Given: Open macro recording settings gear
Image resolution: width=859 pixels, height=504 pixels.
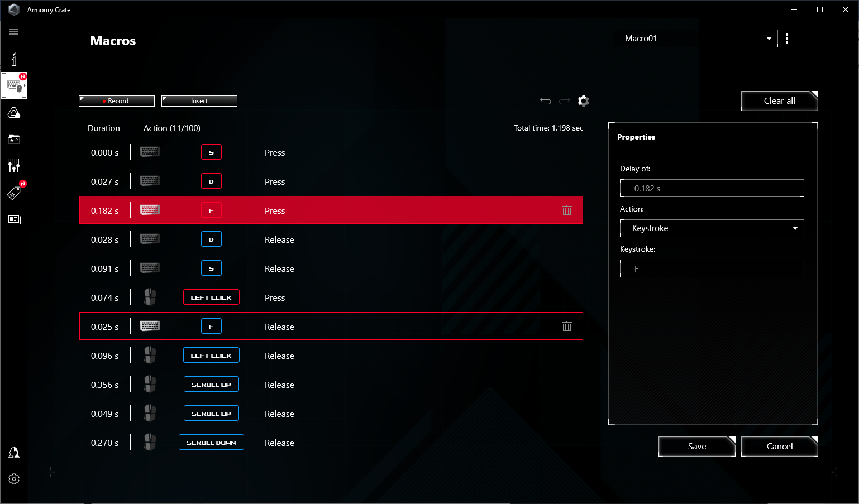Looking at the screenshot, I should tap(584, 101).
